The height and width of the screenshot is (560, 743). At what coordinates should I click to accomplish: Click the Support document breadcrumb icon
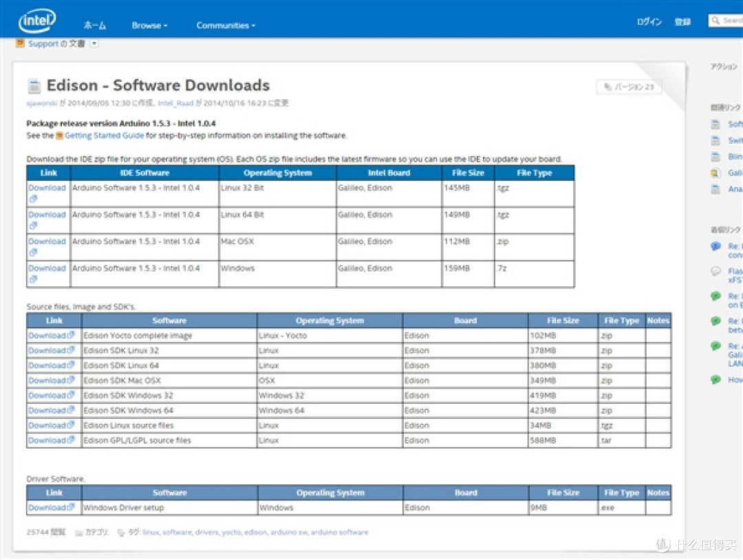21,43
